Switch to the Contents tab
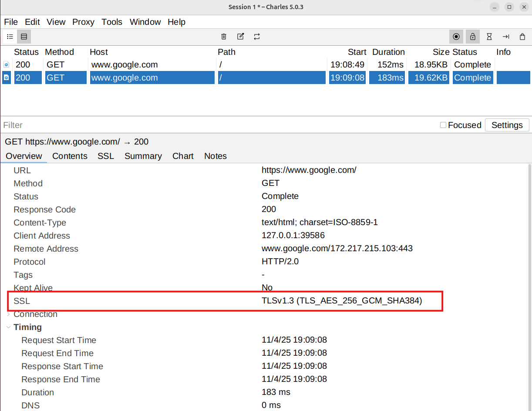 (70, 156)
